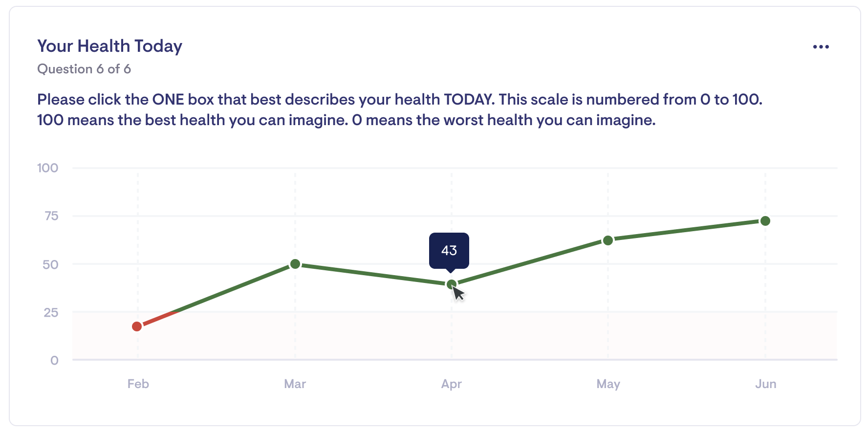Select the March data point at 50
Viewport: 868px width, 434px height.
(x=295, y=264)
